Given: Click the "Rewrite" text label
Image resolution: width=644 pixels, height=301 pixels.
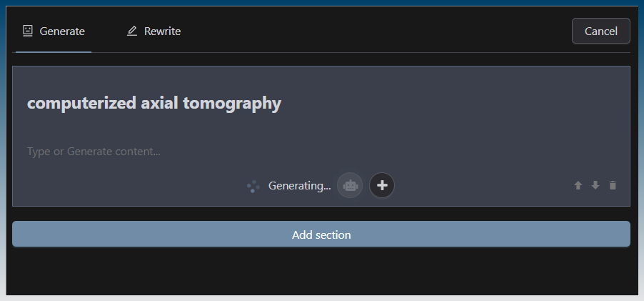Looking at the screenshot, I should pyautogui.click(x=163, y=31).
